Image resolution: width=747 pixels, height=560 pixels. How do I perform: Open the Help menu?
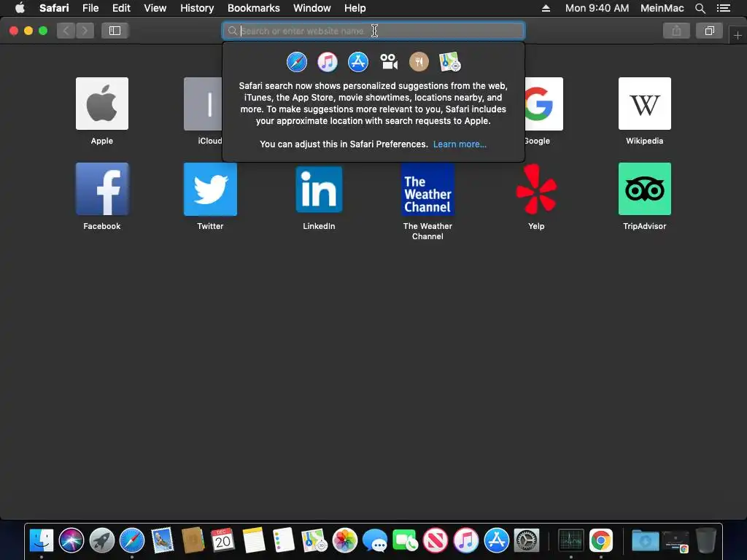pyautogui.click(x=355, y=8)
